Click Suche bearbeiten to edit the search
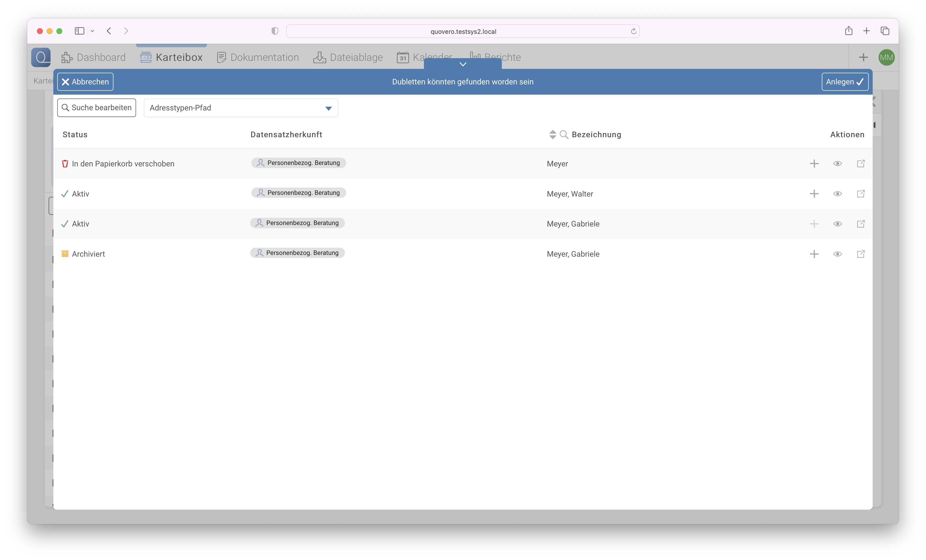Viewport: 926px width, 560px height. [x=97, y=108]
